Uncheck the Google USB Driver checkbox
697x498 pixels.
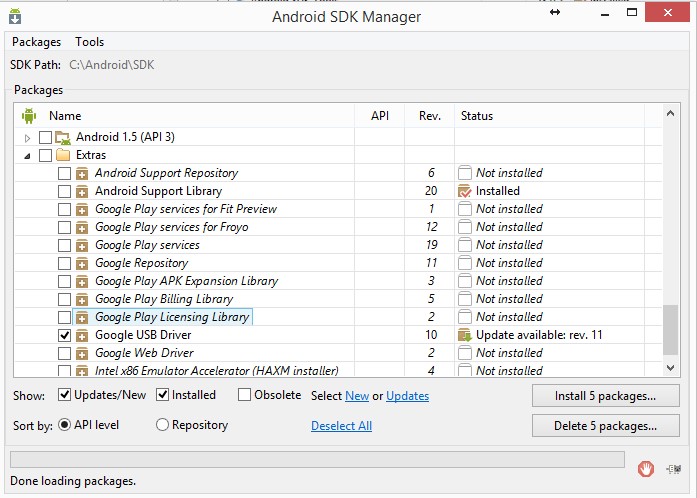point(64,335)
